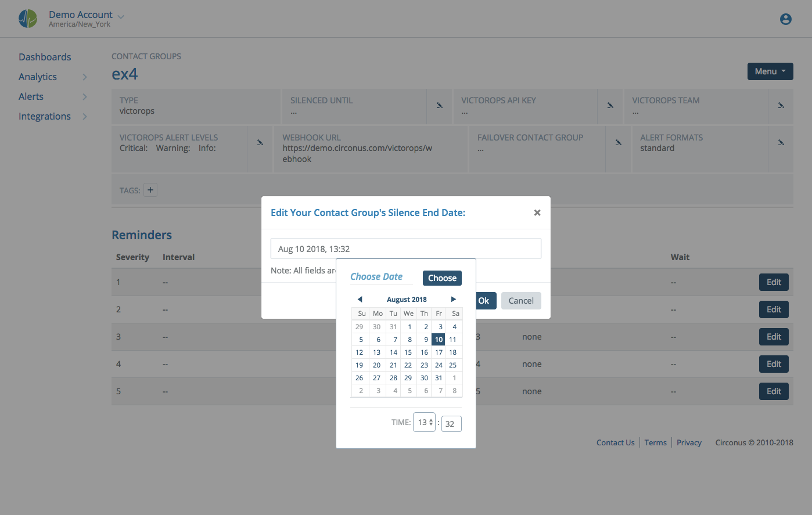Click Cancel in the dialog
This screenshot has width=812, height=515.
click(520, 301)
